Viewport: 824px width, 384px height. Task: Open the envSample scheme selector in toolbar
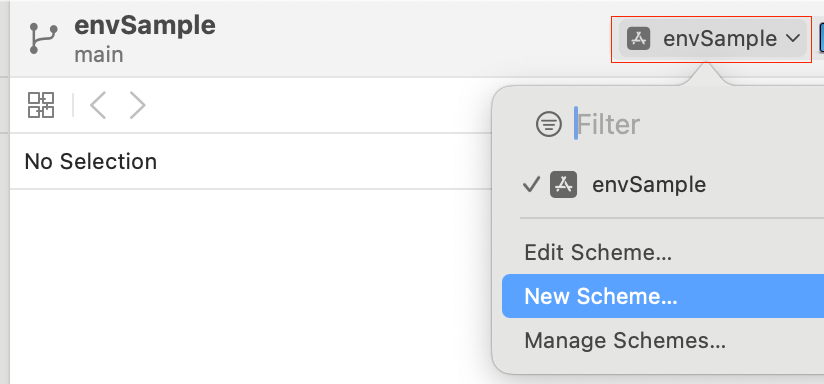tap(713, 38)
